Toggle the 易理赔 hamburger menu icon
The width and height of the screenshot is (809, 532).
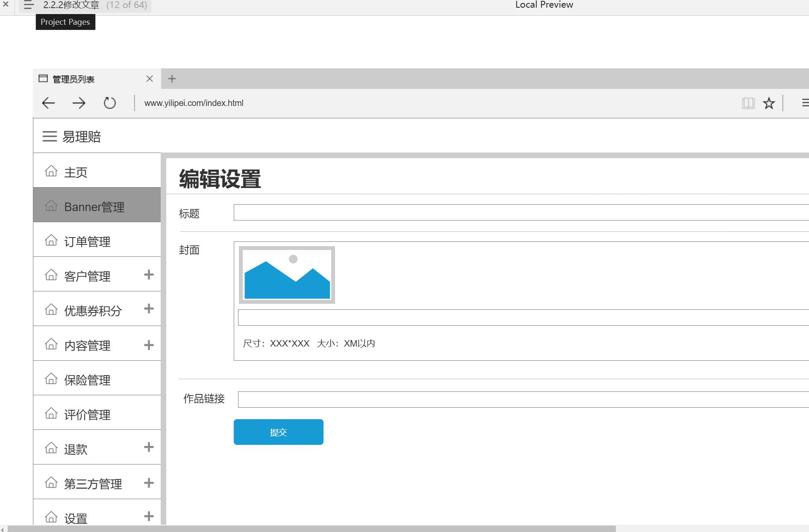(50, 136)
